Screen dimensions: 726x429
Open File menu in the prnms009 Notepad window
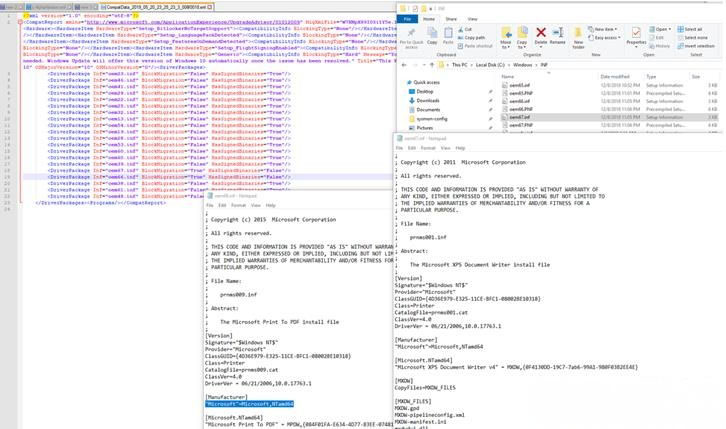coord(210,205)
